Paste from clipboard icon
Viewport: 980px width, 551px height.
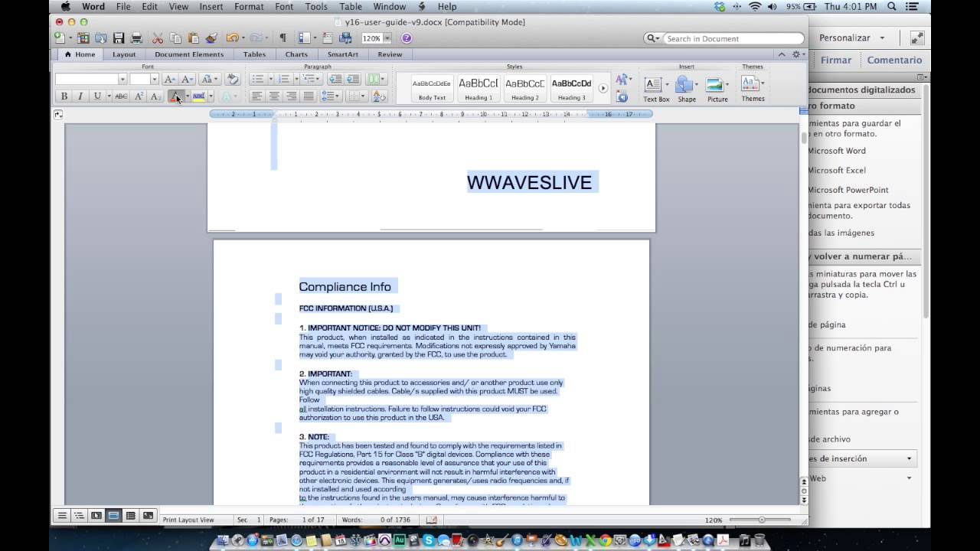tap(193, 37)
